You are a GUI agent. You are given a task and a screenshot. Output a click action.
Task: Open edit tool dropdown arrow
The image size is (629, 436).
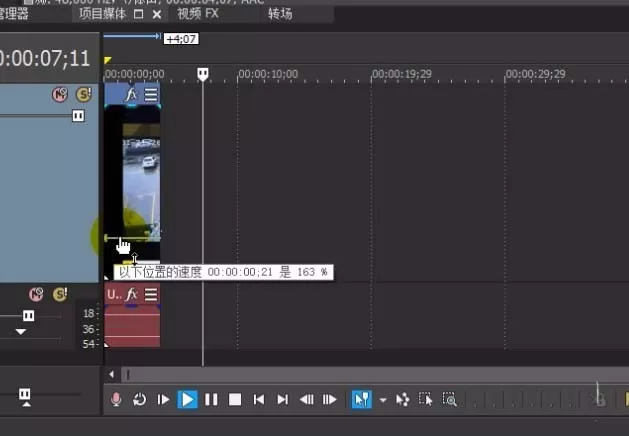click(x=383, y=400)
